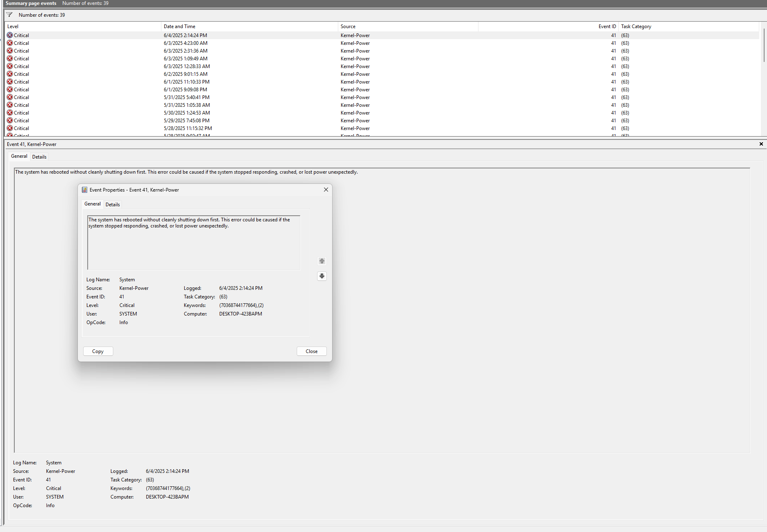
Task: Sort by the Event ID column header
Action: (x=548, y=26)
